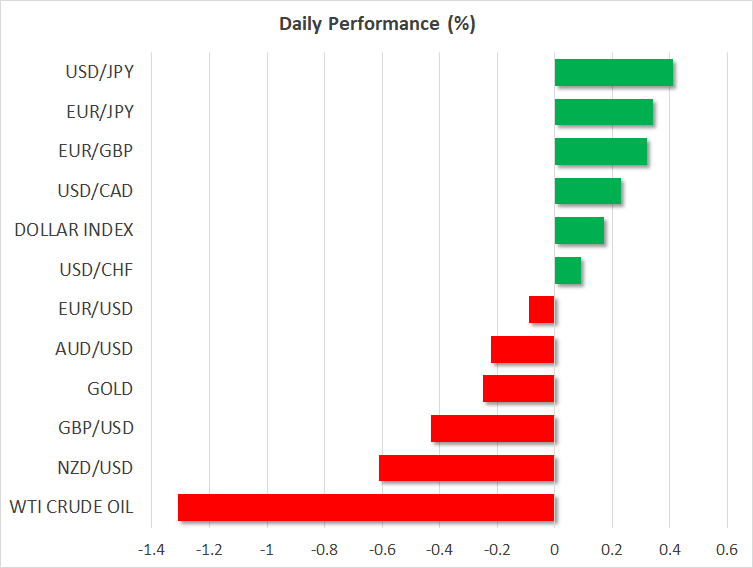Click the Daily Performance (%) chart title

(x=376, y=25)
